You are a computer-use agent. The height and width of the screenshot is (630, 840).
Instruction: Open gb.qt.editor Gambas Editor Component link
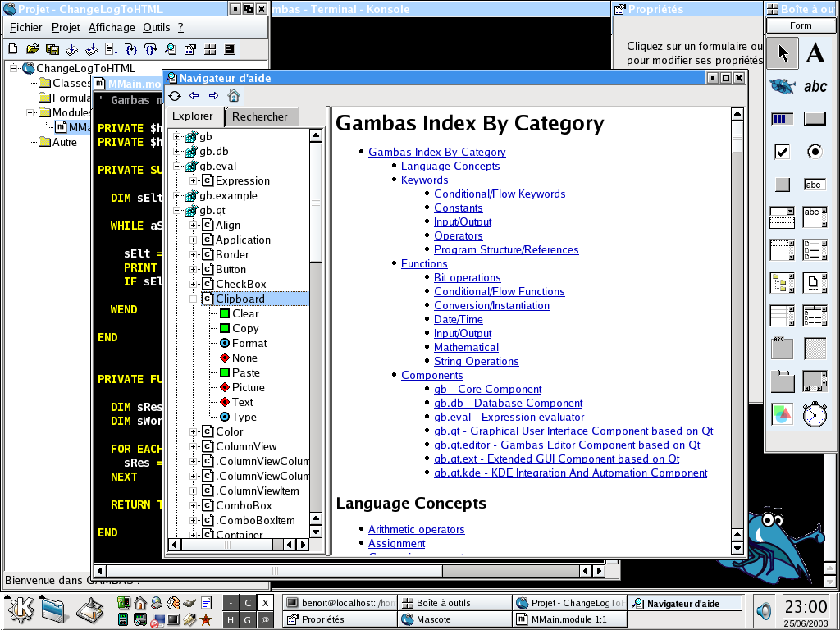click(x=567, y=445)
